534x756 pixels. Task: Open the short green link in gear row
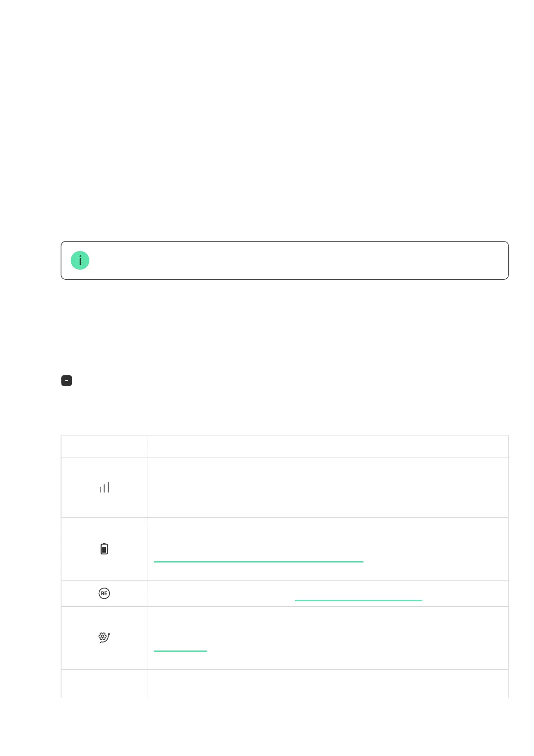coord(180,651)
